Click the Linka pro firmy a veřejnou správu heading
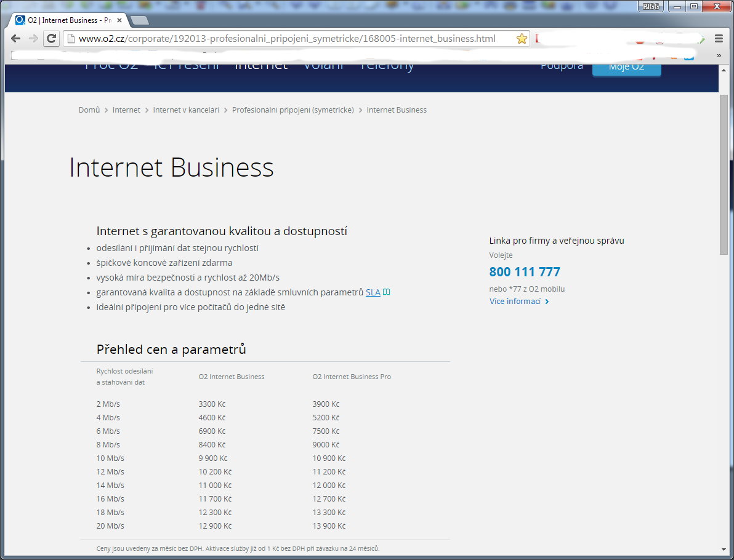This screenshot has height=560, width=734. 557,241
